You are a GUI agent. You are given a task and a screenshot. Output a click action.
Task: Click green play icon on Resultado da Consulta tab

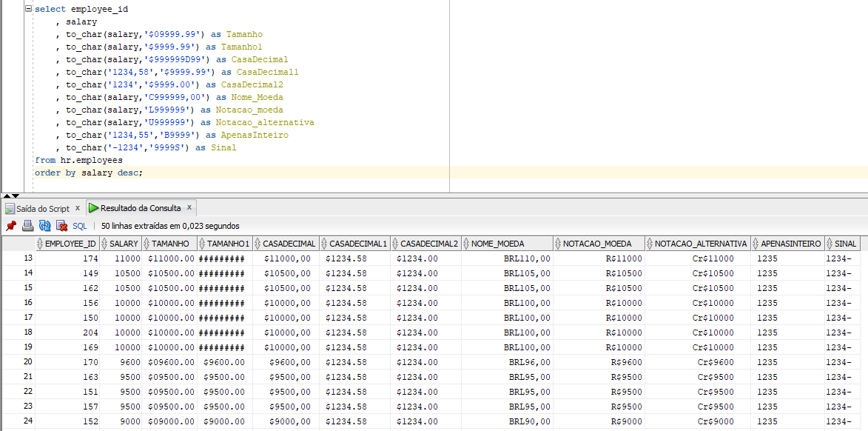(x=93, y=208)
